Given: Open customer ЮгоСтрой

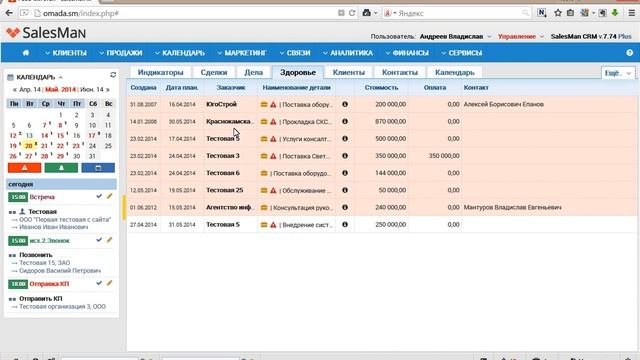Looking at the screenshot, I should [x=221, y=104].
